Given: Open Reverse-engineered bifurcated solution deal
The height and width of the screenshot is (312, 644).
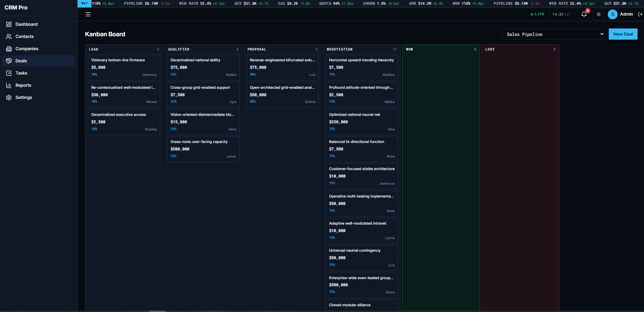Looking at the screenshot, I should tap(283, 67).
